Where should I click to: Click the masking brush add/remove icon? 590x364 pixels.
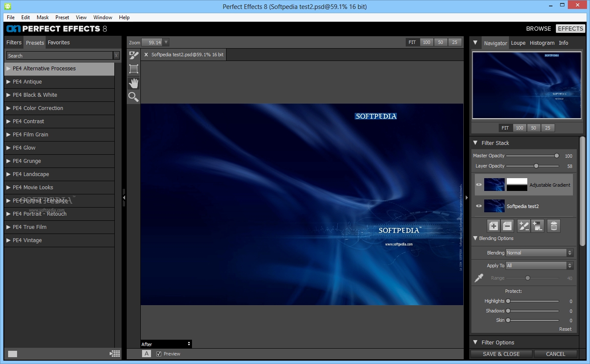524,226
